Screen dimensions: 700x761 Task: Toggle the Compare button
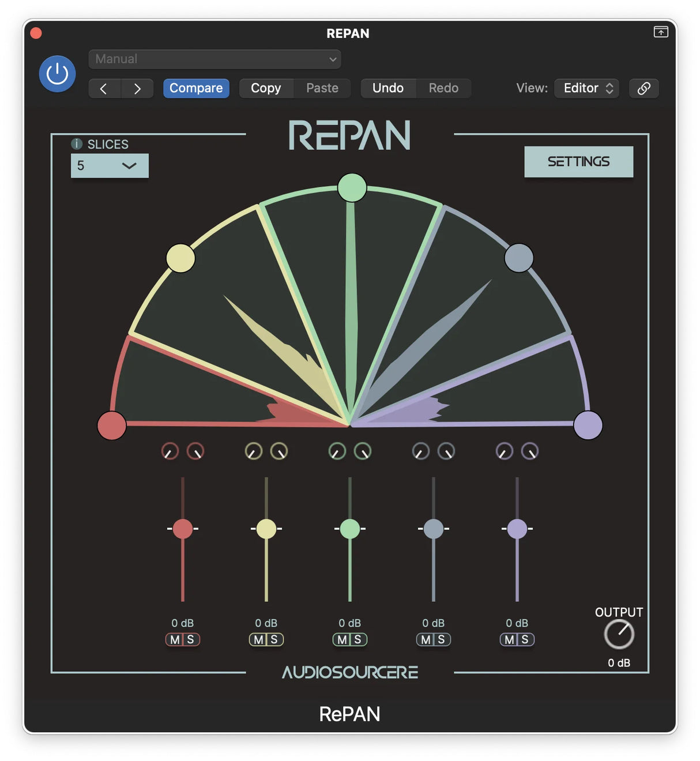(x=196, y=88)
